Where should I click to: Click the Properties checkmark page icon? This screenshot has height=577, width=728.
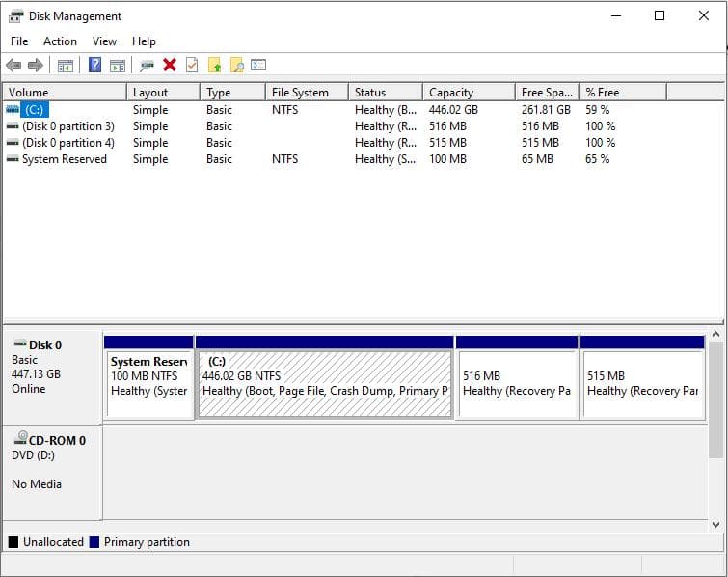click(x=192, y=65)
